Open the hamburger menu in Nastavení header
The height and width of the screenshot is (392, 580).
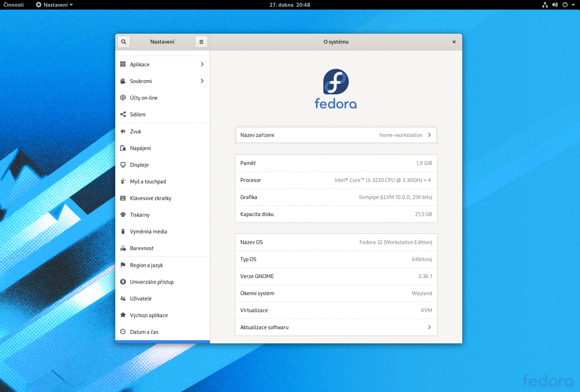pos(201,42)
